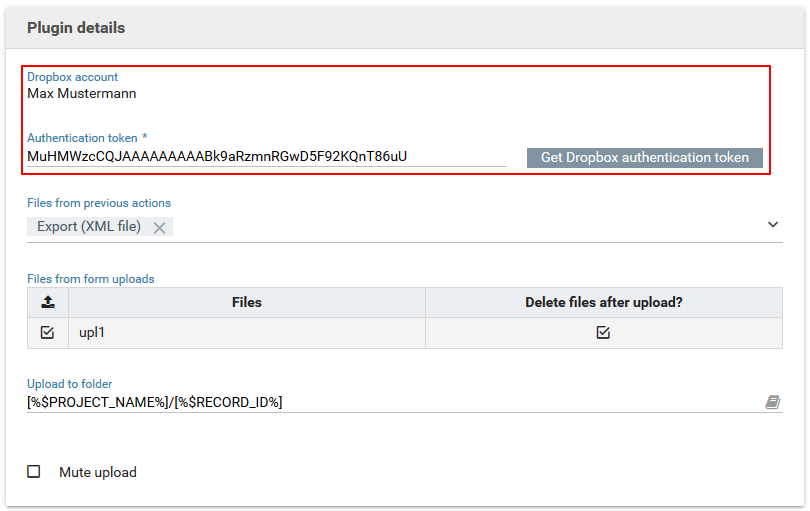
Task: Open placeholder book icon in Upload to folder
Action: [x=772, y=402]
